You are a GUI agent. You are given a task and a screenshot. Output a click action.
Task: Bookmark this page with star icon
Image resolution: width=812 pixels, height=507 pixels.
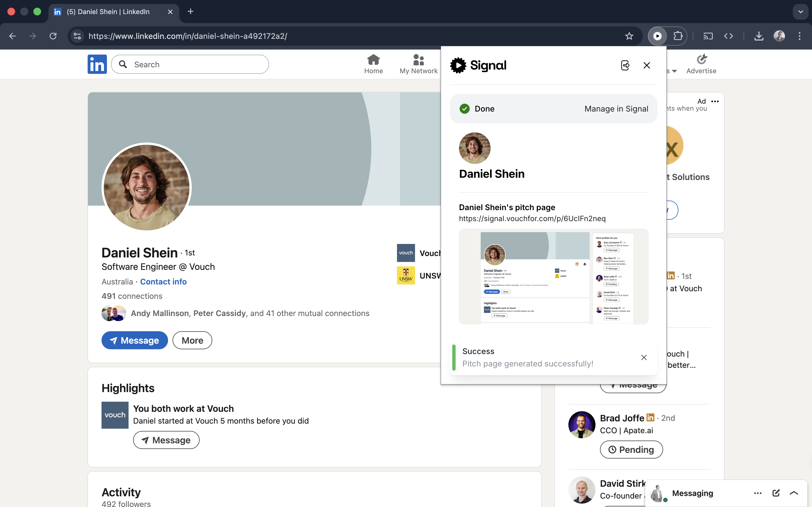(629, 36)
